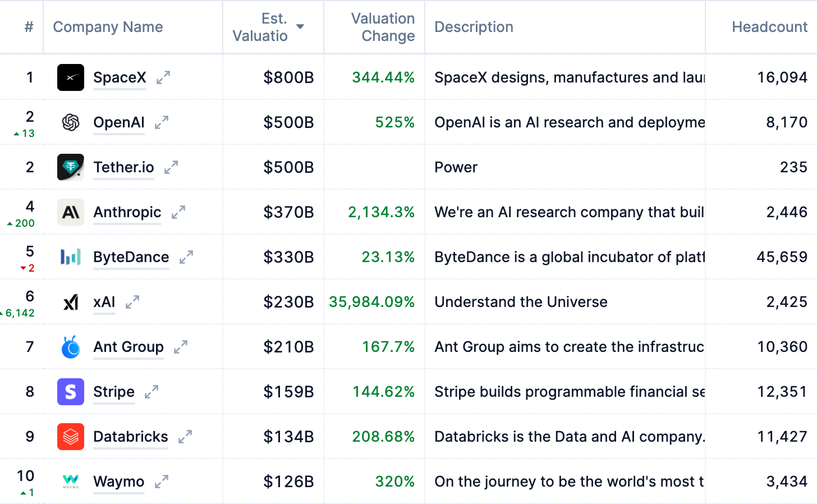817x504 pixels.
Task: Click the SpaceX company logo
Action: click(71, 77)
